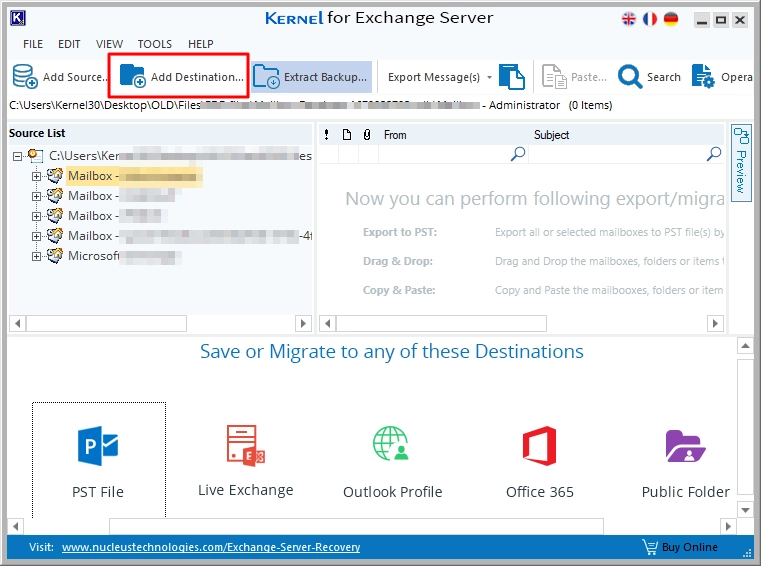Select the Outlook Profile destination icon

pos(391,444)
